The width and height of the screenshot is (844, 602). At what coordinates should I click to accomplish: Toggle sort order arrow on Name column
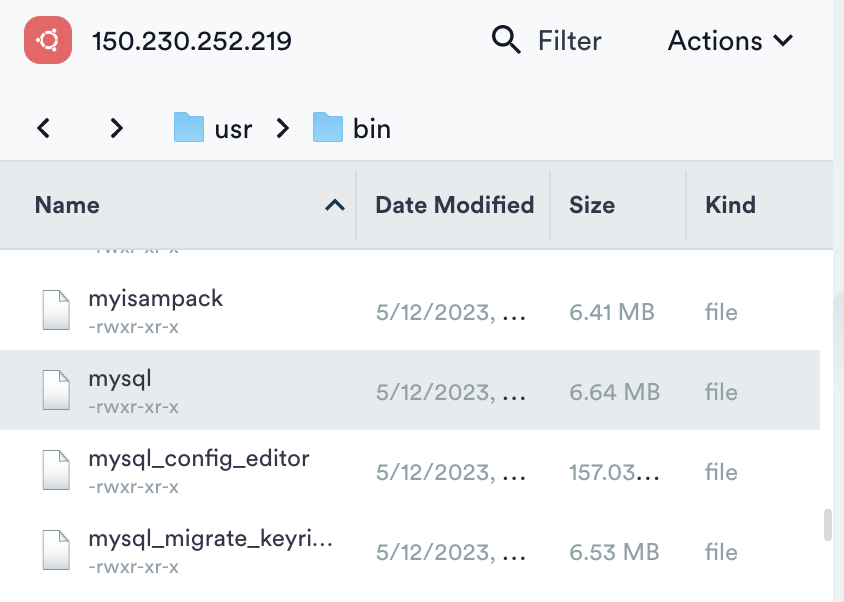(335, 205)
